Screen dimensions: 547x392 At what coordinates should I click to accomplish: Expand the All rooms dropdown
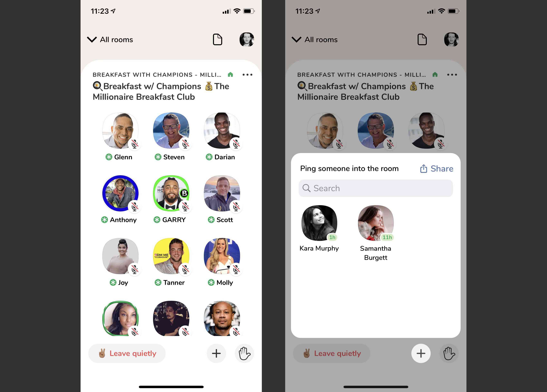[x=110, y=39]
